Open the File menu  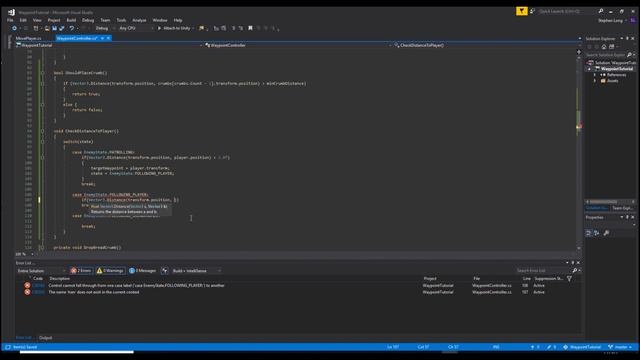pyautogui.click(x=10, y=20)
